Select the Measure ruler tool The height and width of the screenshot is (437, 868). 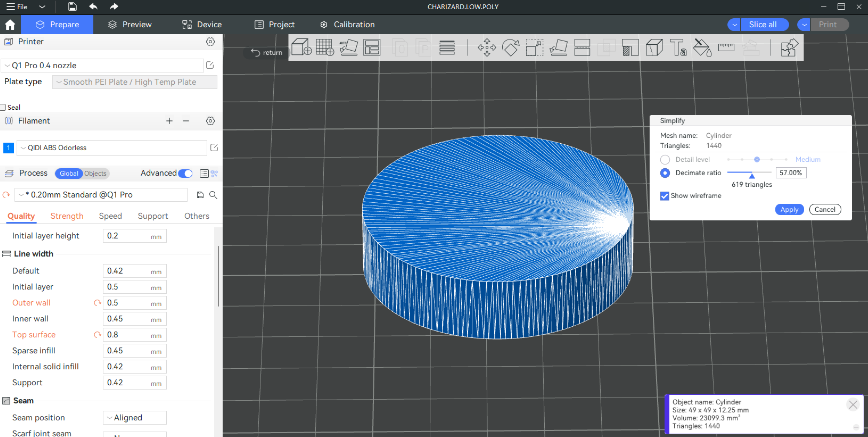[726, 47]
